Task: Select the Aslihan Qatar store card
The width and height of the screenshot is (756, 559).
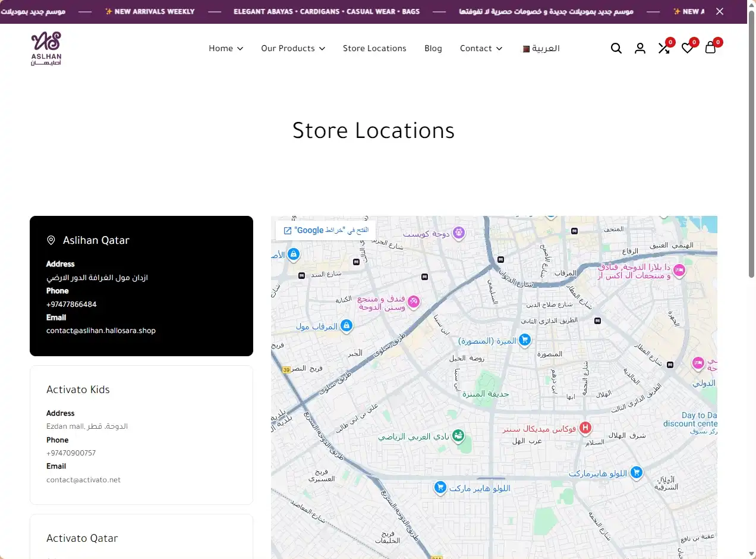Action: coord(141,286)
